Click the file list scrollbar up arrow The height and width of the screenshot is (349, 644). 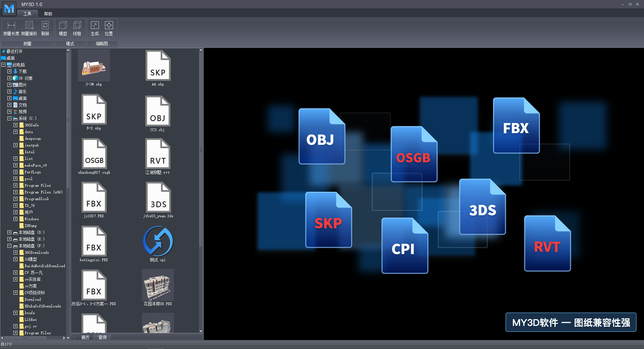pyautogui.click(x=201, y=51)
